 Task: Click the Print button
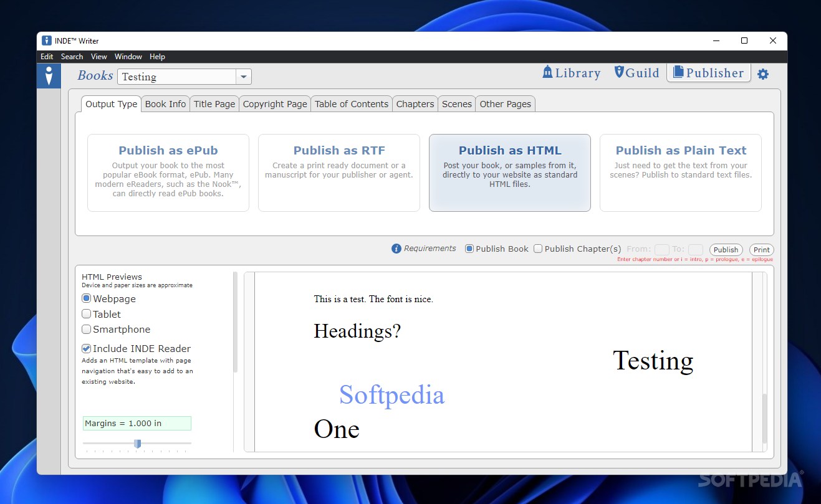pyautogui.click(x=762, y=250)
